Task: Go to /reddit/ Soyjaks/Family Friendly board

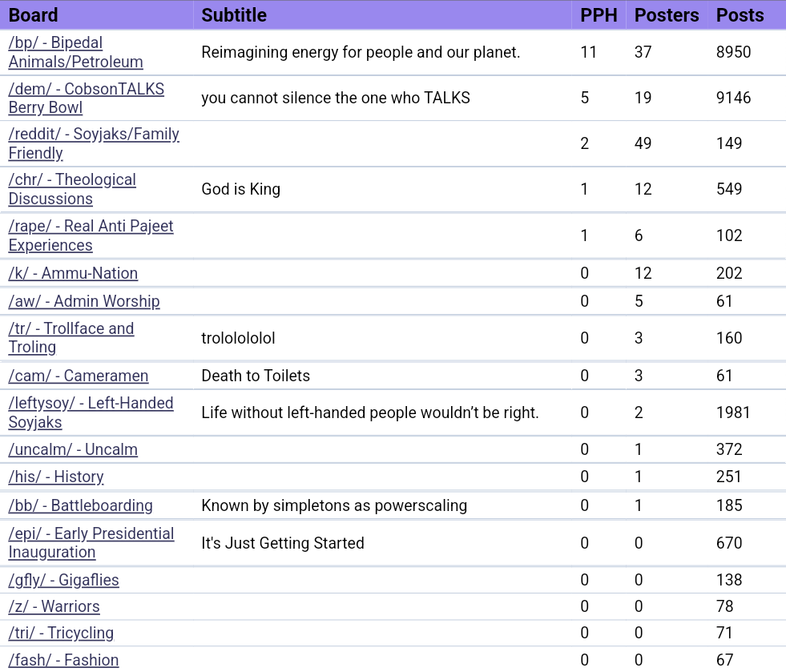Action: tap(94, 143)
